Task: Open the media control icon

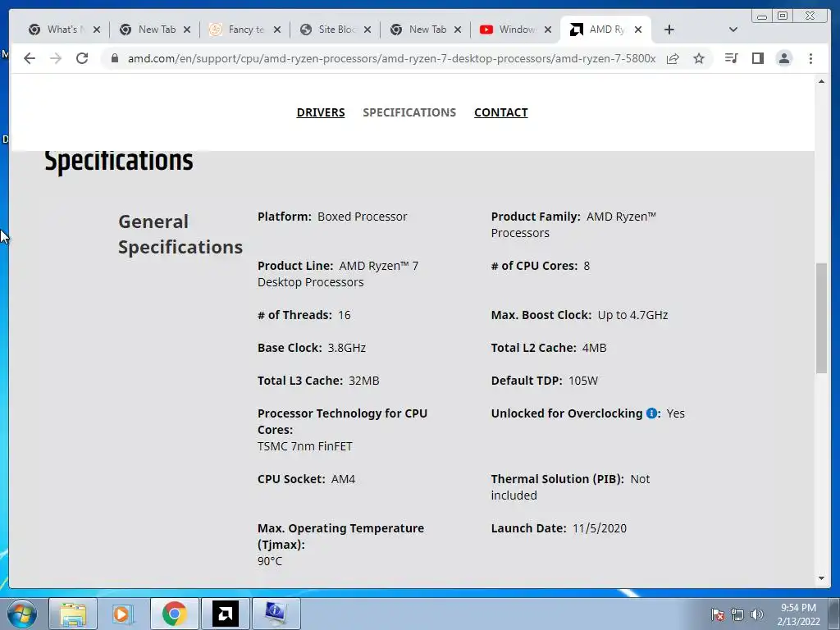Action: tap(731, 58)
